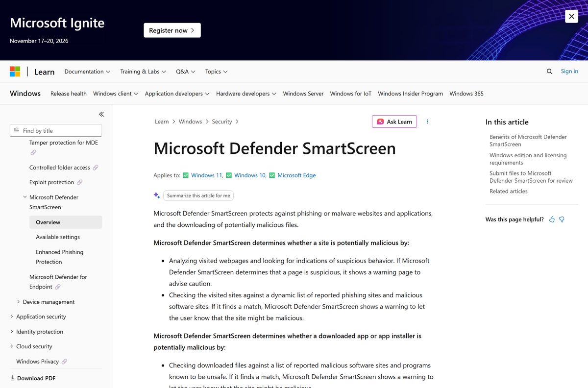This screenshot has width=588, height=388.
Task: Click the Windows 11 applies-to link
Action: (x=207, y=175)
